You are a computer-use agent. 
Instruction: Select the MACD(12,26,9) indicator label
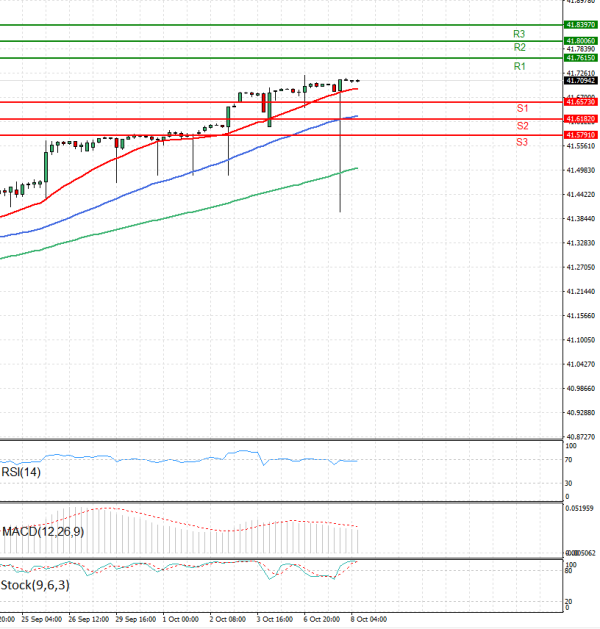(42, 531)
